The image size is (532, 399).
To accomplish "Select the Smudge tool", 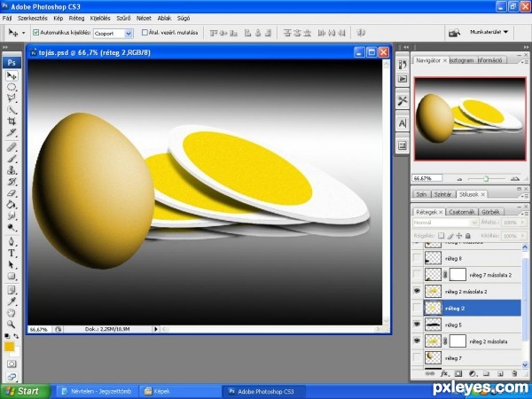I will pyautogui.click(x=12, y=215).
